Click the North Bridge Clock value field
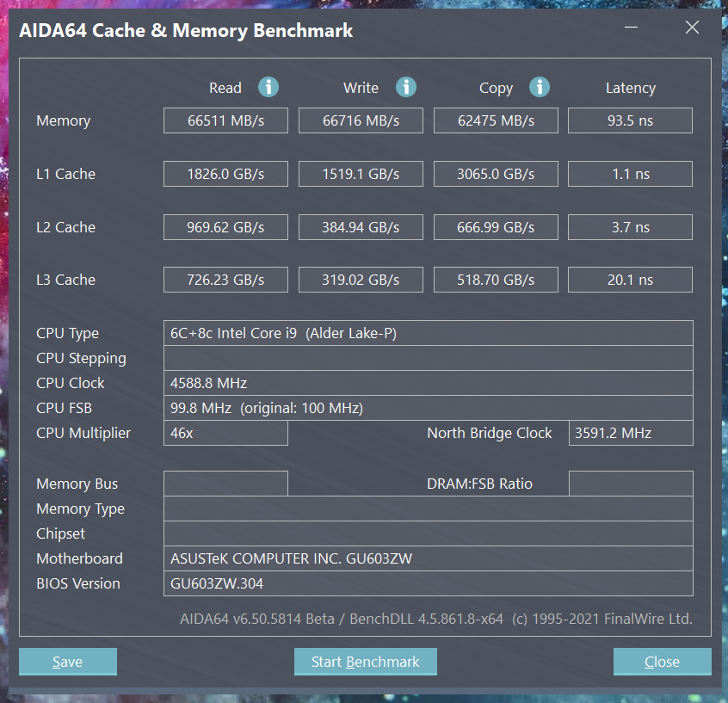Image resolution: width=728 pixels, height=703 pixels. [631, 433]
